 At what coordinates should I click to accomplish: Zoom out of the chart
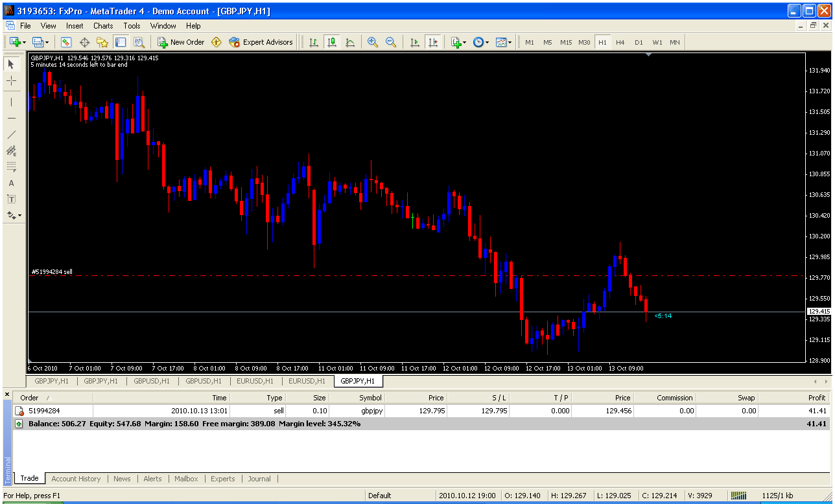pos(391,42)
